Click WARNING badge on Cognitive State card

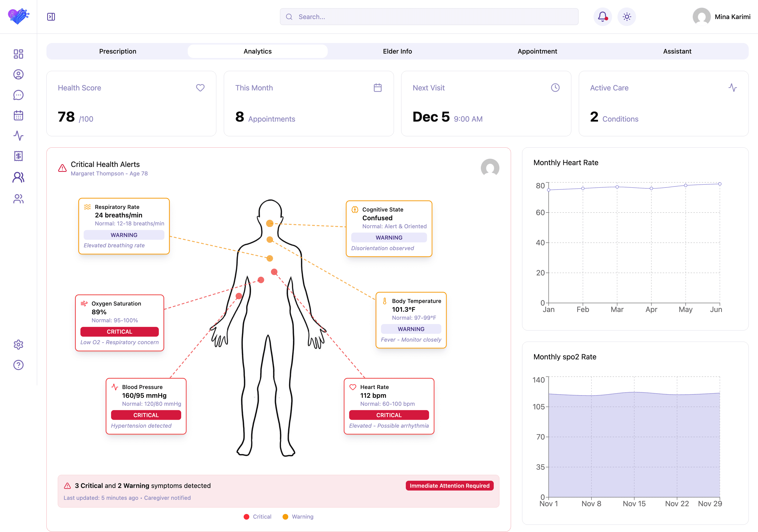click(389, 238)
